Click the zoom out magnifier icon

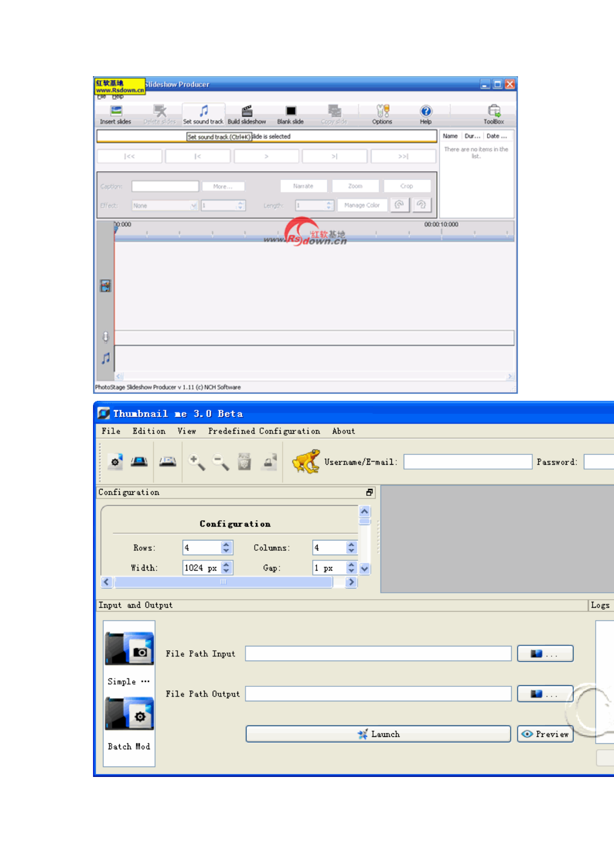tap(221, 462)
